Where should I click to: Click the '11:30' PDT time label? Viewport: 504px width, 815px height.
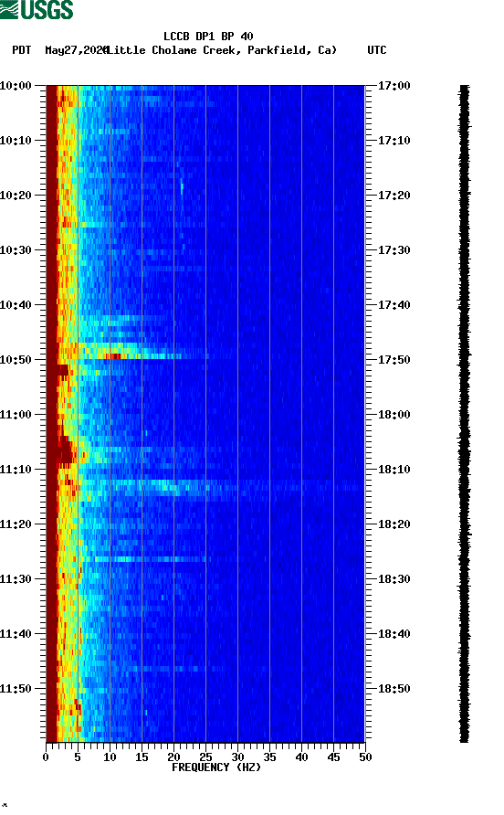[16, 579]
